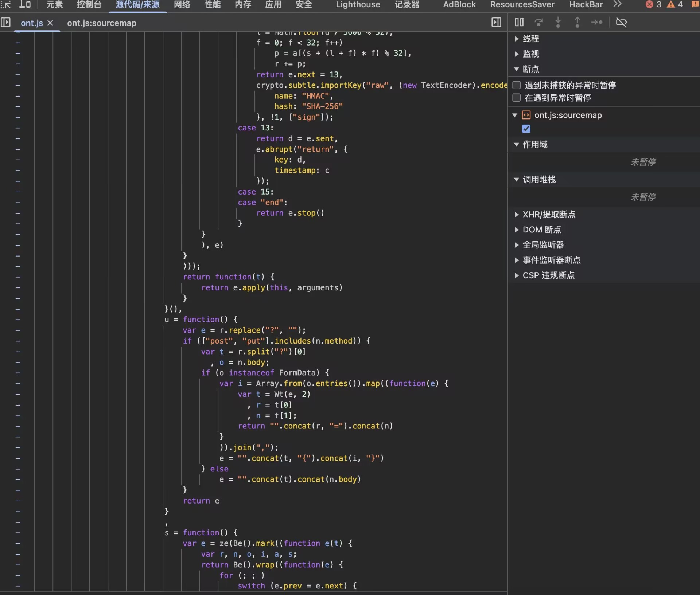
Task: Click the 'if (o instanceof FormData) {' line
Action: point(265,373)
